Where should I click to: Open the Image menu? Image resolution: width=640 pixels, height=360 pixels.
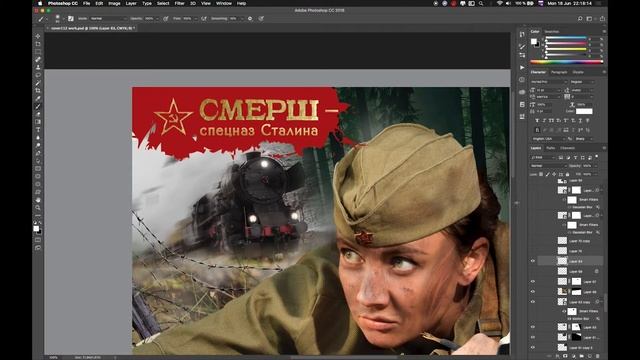pyautogui.click(x=114, y=3)
